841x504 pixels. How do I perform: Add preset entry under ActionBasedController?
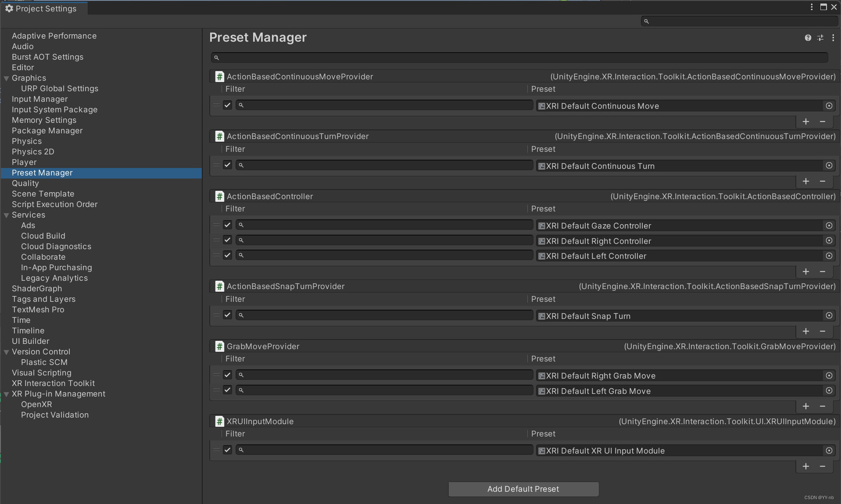pos(806,272)
